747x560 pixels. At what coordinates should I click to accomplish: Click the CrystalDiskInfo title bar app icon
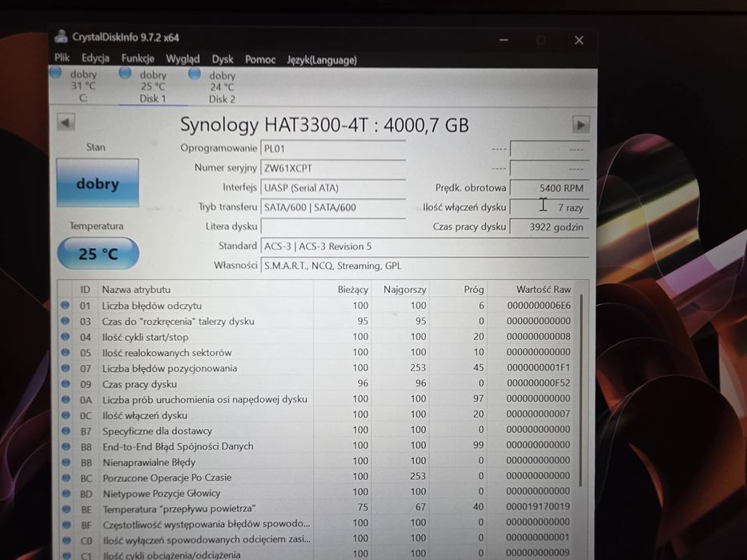pos(61,36)
